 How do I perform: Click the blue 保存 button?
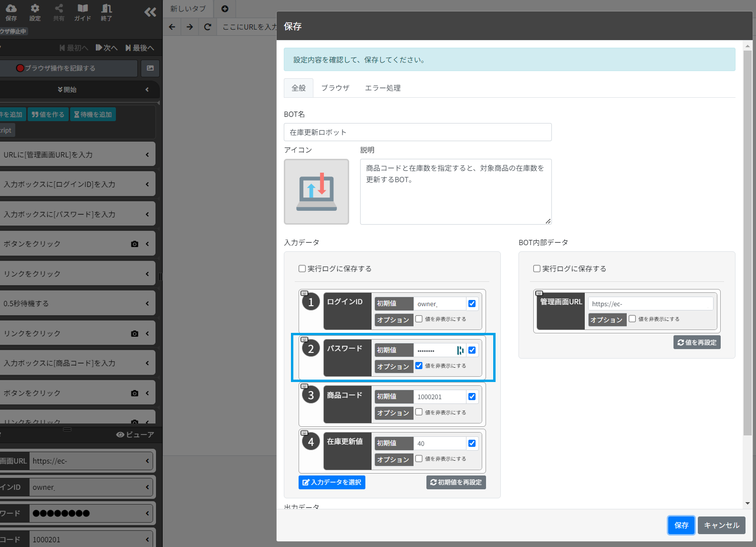coord(681,525)
